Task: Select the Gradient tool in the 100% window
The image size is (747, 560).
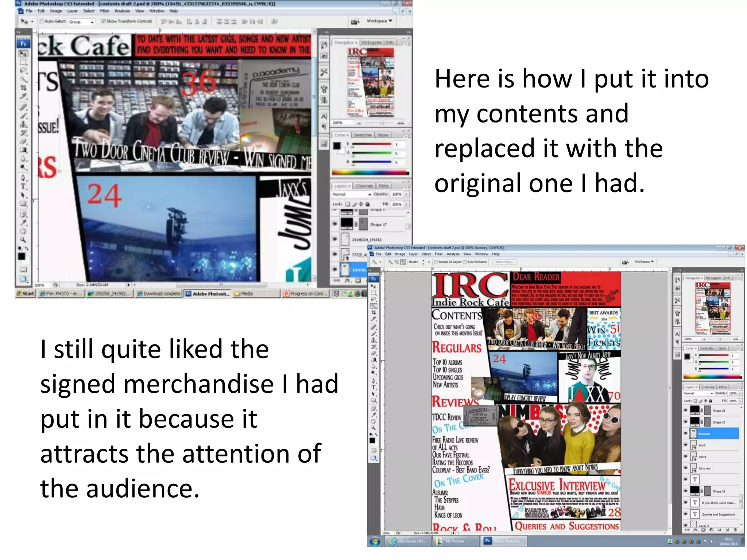Action: point(373,359)
